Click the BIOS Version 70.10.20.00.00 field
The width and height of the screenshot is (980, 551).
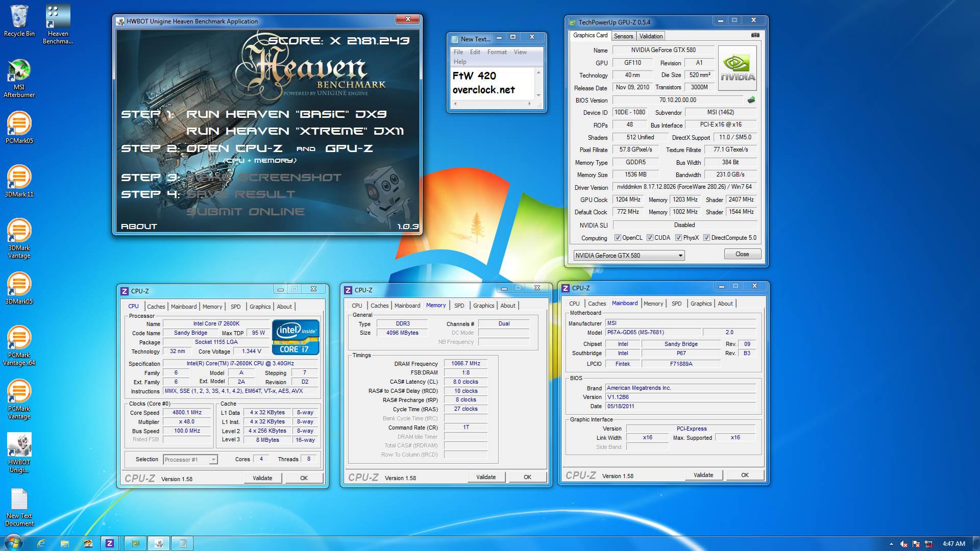point(677,101)
